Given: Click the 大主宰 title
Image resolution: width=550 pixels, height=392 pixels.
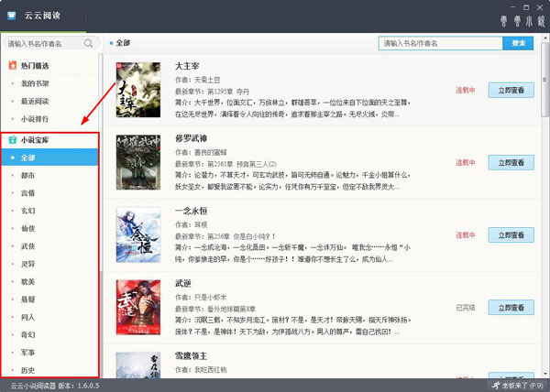Looking at the screenshot, I should tap(187, 66).
